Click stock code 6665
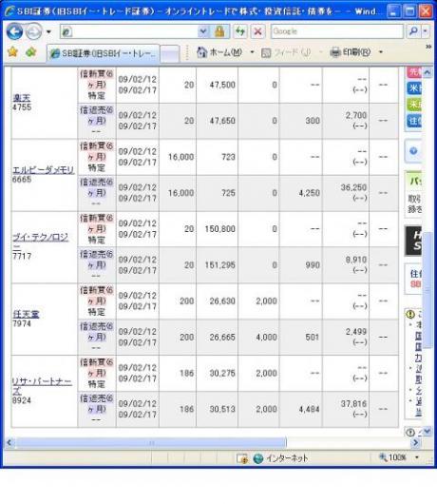 [22, 180]
